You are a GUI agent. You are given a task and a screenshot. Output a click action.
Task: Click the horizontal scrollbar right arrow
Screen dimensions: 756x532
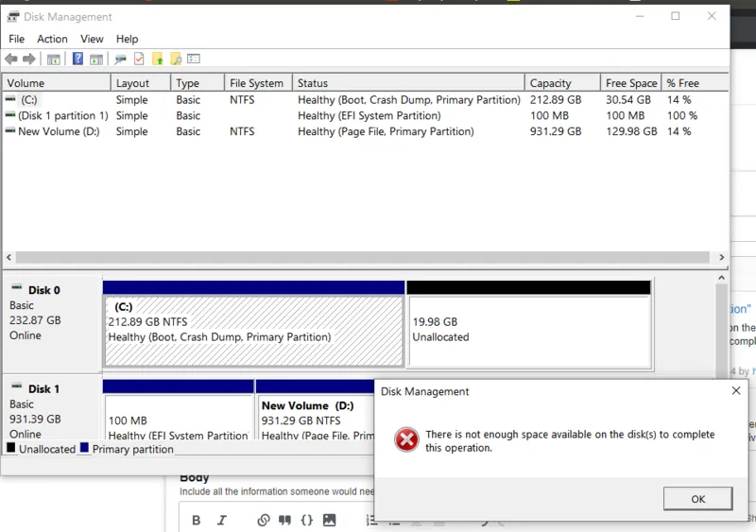(x=722, y=257)
